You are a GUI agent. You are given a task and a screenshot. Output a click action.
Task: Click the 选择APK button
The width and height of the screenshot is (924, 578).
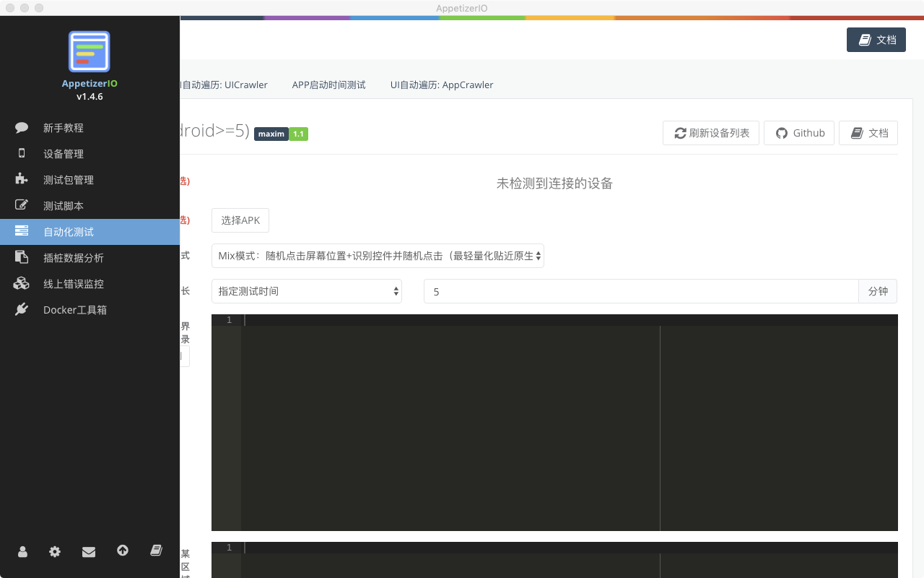[240, 220]
